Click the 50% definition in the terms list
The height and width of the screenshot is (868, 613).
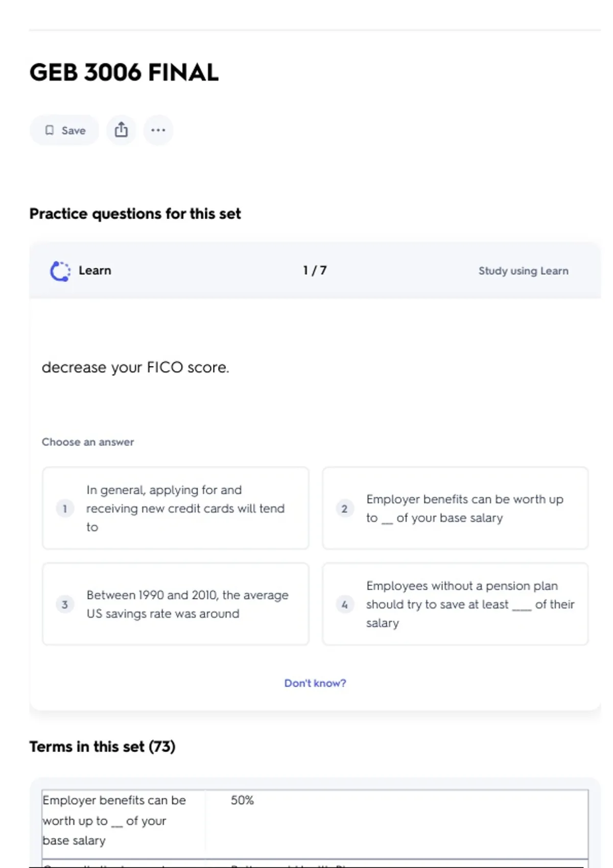tap(242, 800)
